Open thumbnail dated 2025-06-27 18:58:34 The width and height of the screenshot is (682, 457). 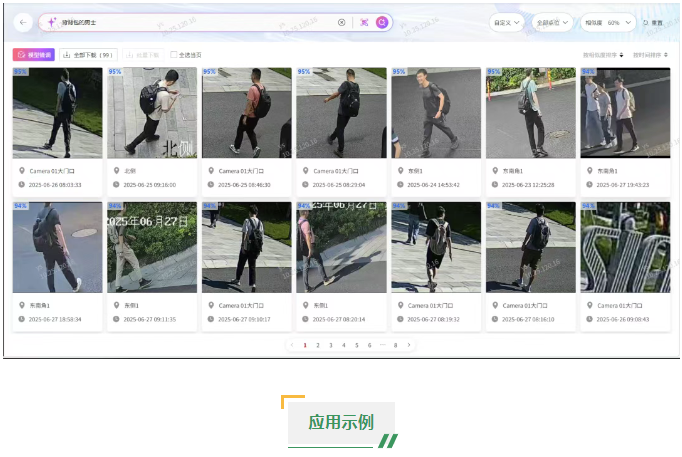coord(57,247)
